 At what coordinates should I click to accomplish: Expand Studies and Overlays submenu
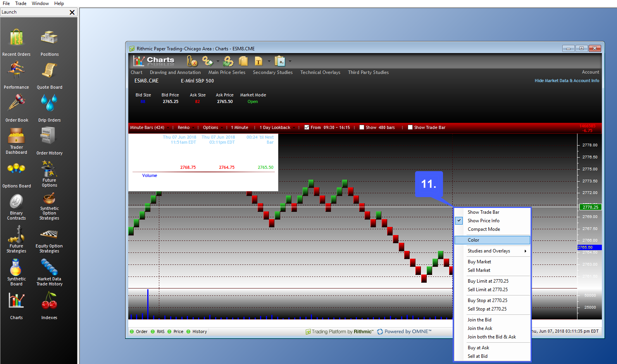click(492, 251)
